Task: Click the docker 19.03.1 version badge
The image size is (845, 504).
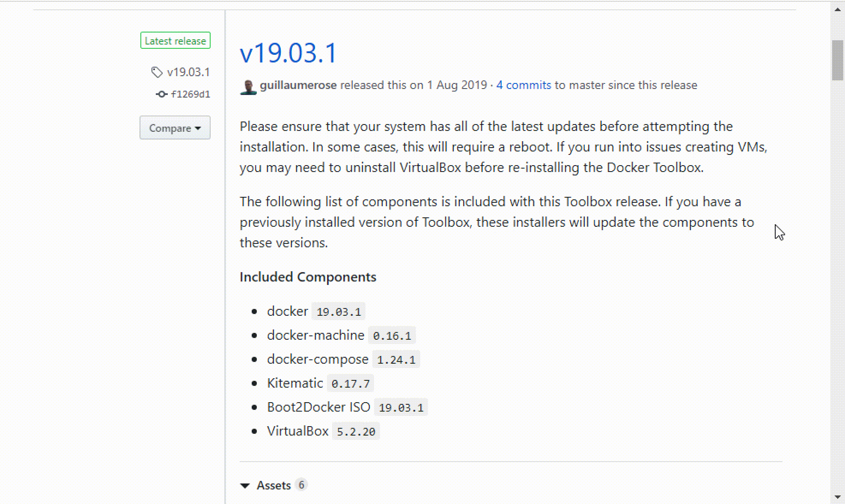Action: pos(338,311)
